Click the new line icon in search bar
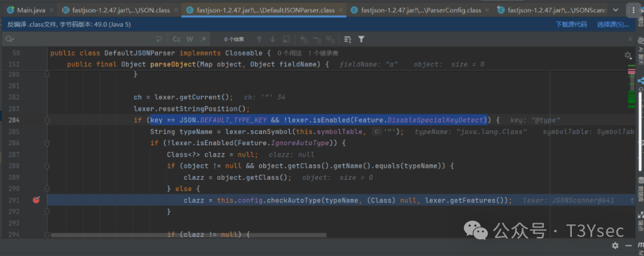This screenshot has height=256, width=644. tap(159, 39)
